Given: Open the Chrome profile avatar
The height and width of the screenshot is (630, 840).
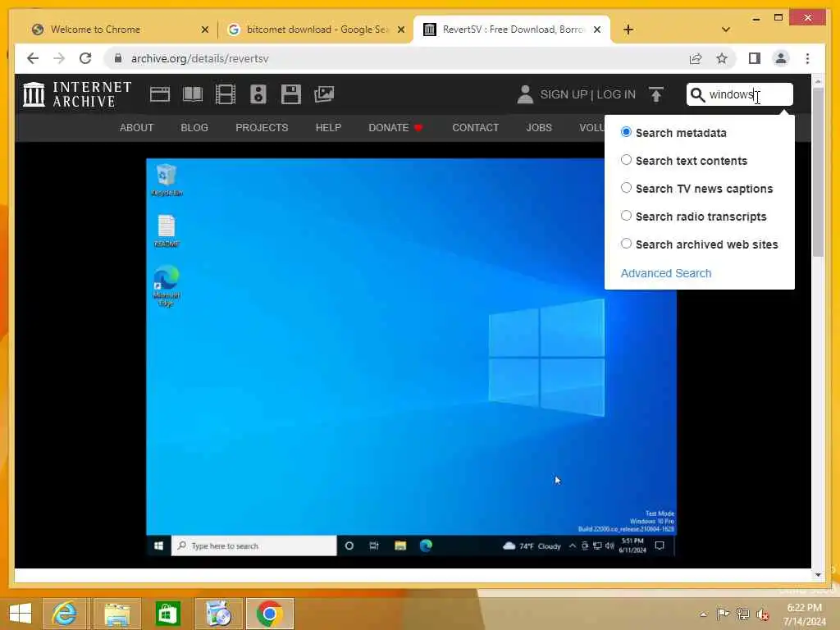Looking at the screenshot, I should (x=781, y=58).
